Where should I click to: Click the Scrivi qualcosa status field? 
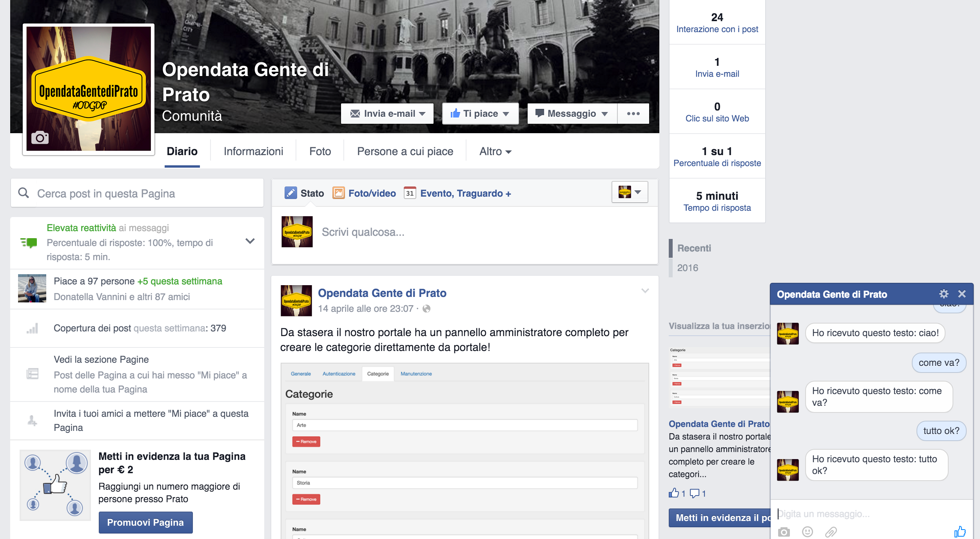click(470, 232)
